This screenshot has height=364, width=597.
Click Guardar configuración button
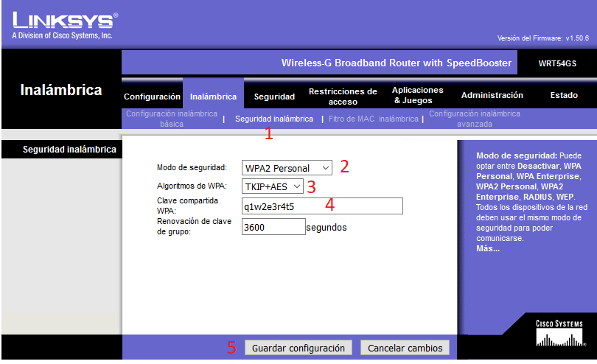tap(298, 348)
